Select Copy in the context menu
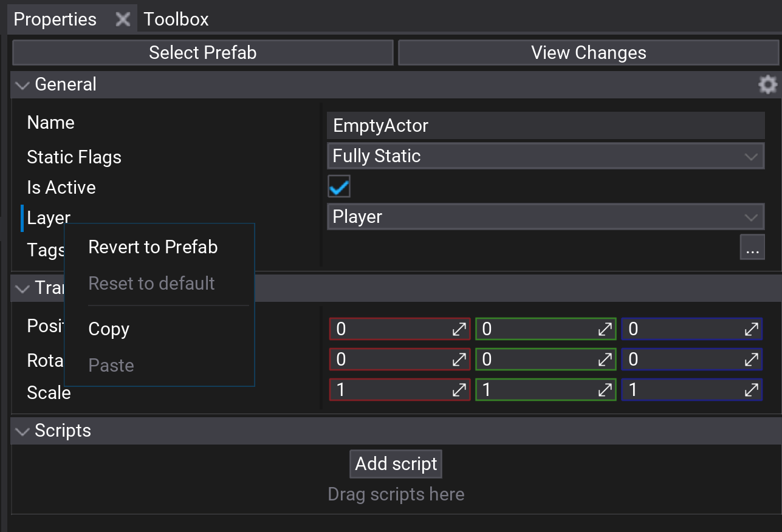The image size is (782, 532). tap(109, 329)
